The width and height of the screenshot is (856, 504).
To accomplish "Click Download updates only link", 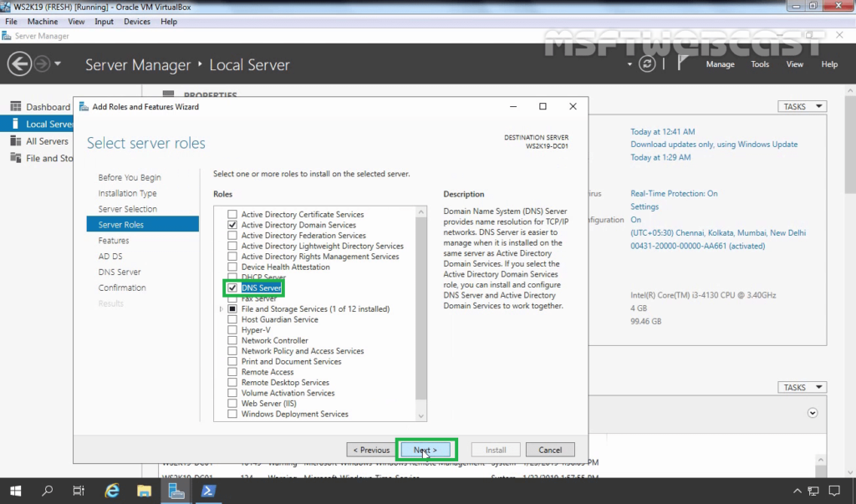I will click(x=714, y=144).
